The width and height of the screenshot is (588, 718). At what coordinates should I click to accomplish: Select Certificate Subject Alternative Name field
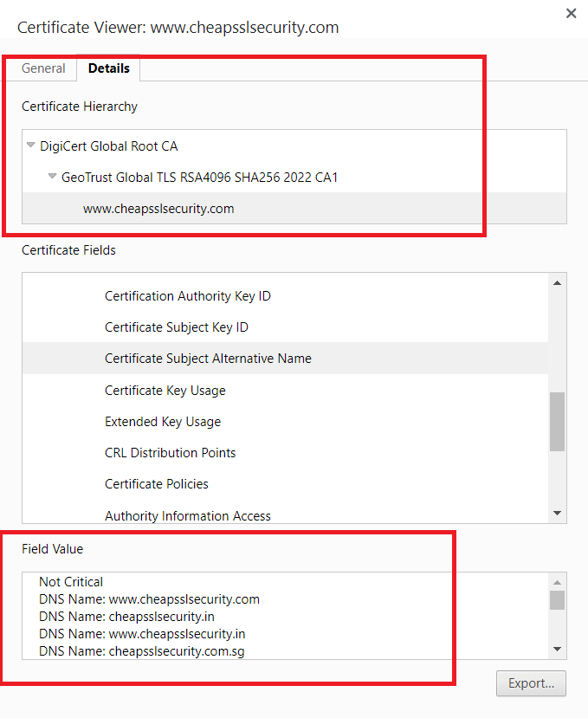285,359
